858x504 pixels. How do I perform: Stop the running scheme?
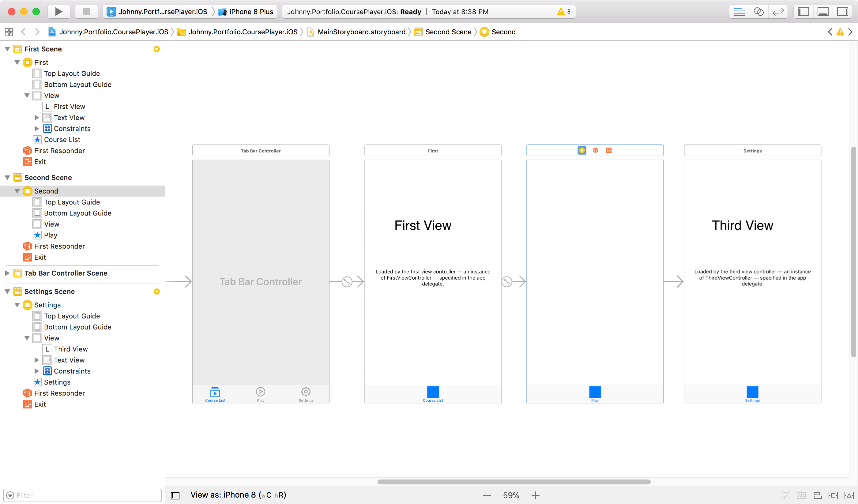tap(86, 12)
